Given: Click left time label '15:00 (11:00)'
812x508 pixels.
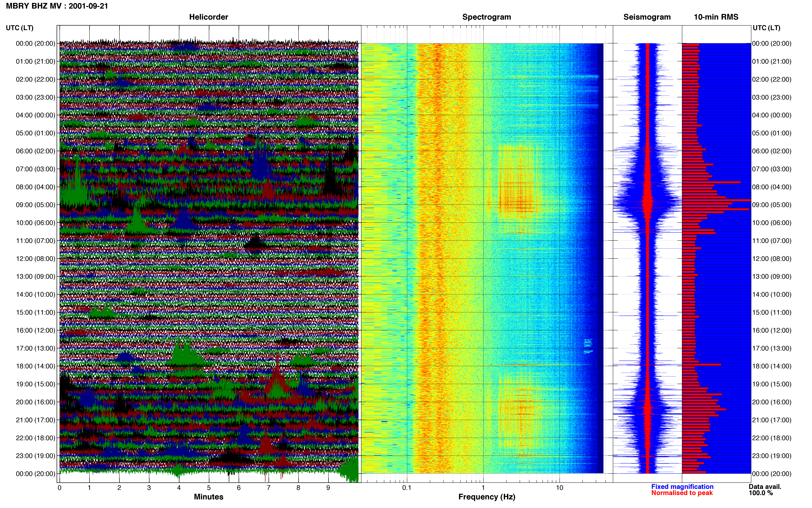Looking at the screenshot, I should point(36,313).
